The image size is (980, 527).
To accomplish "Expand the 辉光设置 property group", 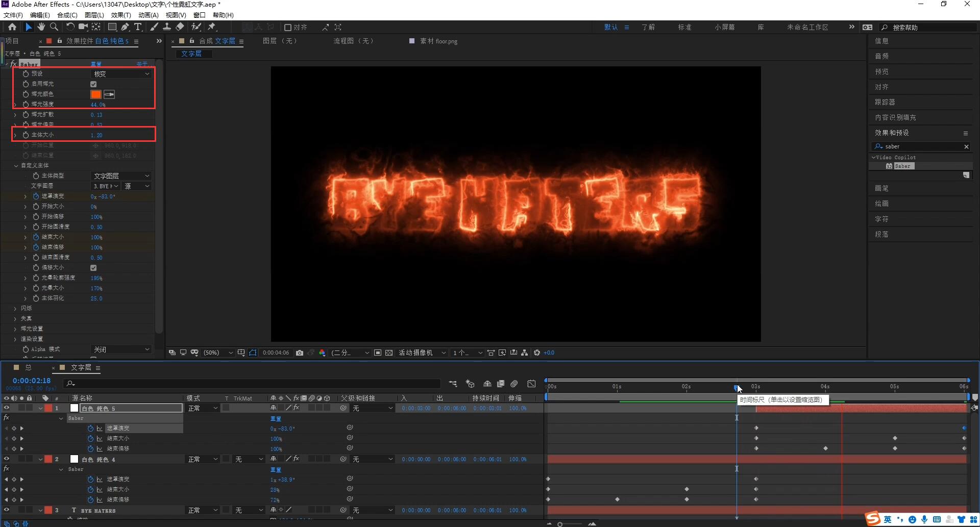I will [15, 329].
